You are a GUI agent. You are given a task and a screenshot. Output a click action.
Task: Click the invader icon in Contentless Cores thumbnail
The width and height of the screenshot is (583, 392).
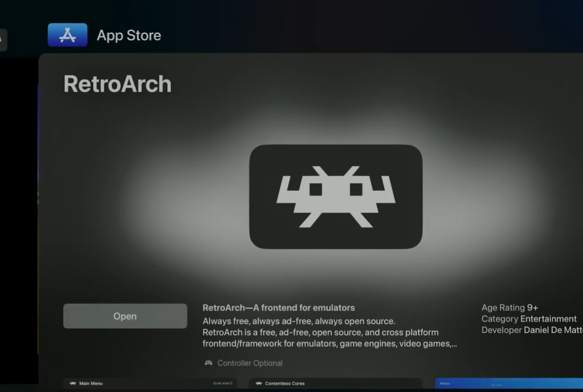pos(259,383)
